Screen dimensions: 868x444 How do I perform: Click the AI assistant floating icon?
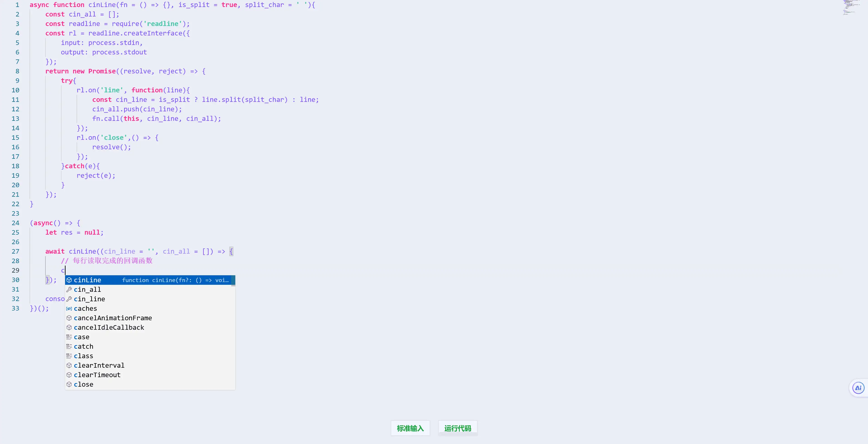[x=858, y=388]
